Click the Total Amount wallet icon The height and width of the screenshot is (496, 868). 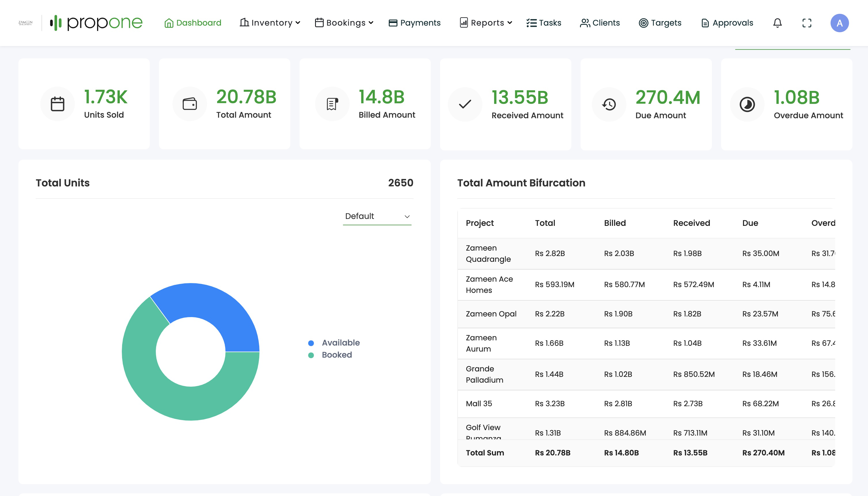coord(189,104)
